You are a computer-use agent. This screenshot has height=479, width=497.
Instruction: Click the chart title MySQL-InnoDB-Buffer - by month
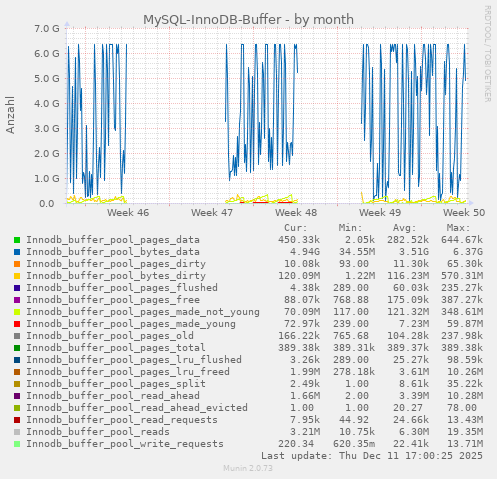point(248,20)
